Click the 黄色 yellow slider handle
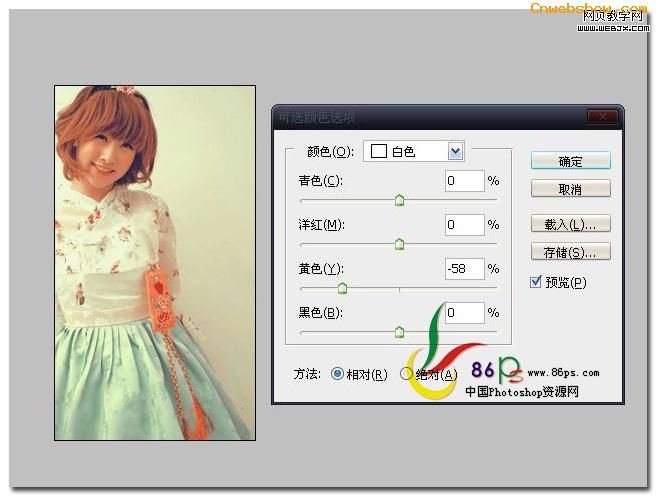This screenshot has width=660, height=500. 343,288
